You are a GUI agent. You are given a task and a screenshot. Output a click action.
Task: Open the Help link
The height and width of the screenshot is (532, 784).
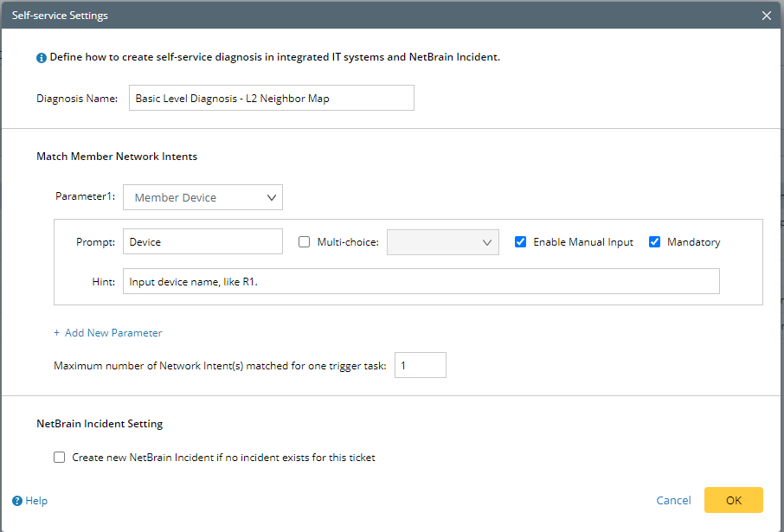36,501
